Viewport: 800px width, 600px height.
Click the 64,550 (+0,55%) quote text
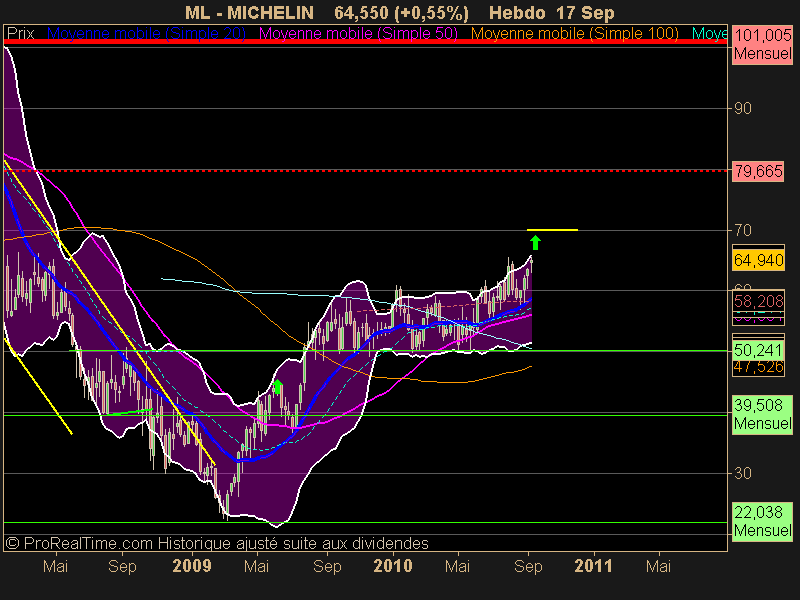pyautogui.click(x=401, y=13)
